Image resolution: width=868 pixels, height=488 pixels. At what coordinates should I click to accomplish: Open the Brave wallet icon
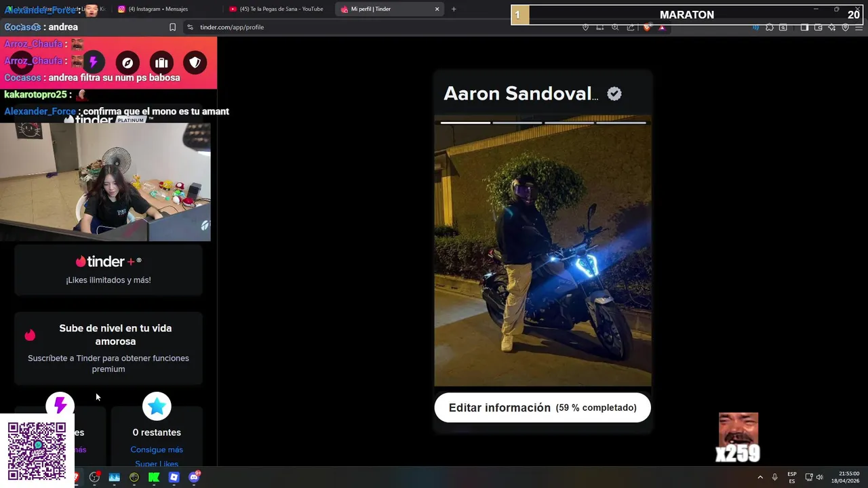tap(818, 27)
